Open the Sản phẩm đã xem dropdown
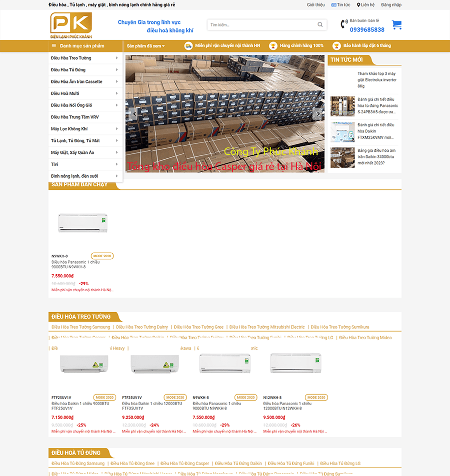This screenshot has height=476, width=450. click(x=145, y=46)
